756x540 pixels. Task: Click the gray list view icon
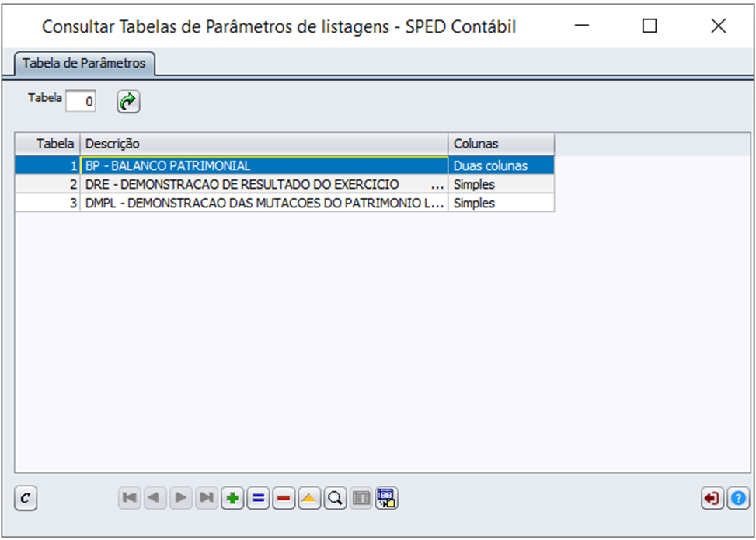(x=361, y=498)
